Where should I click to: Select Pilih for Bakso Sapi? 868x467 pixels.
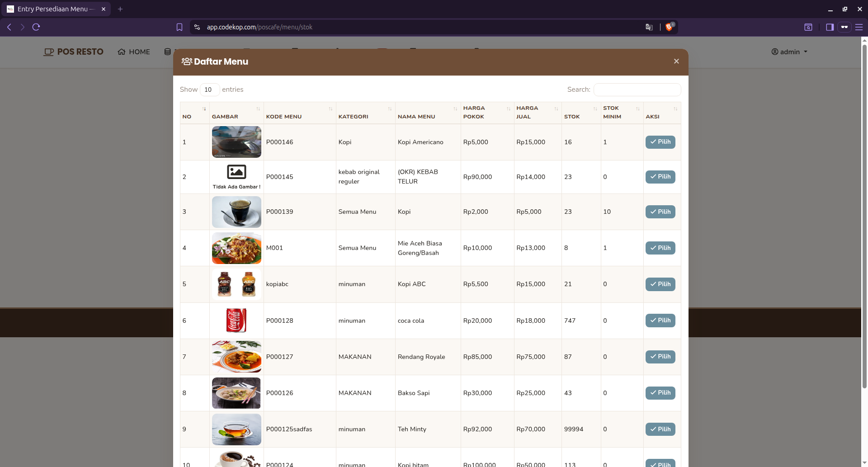660,393
